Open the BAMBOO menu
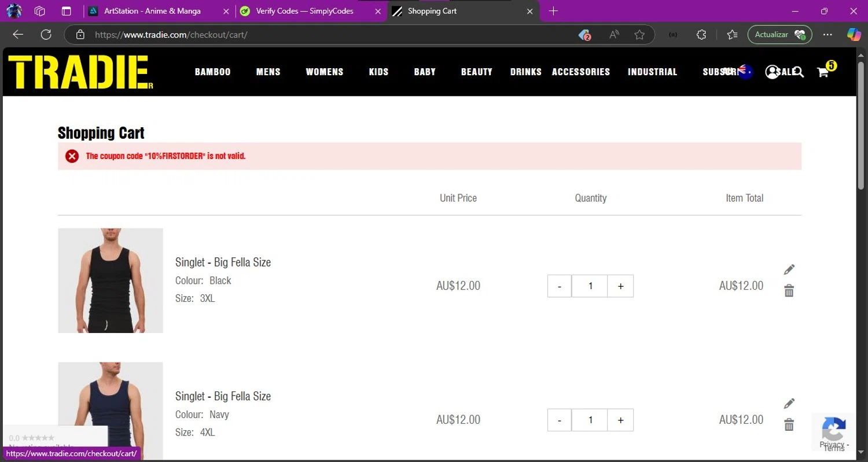Image resolution: width=868 pixels, height=462 pixels. (213, 72)
